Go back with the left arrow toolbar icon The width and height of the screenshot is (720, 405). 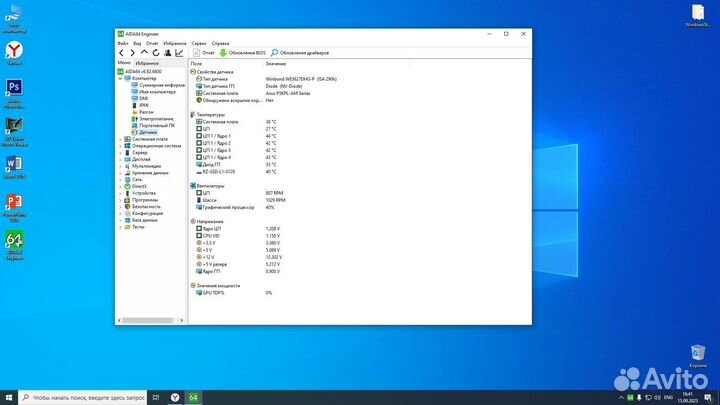(121, 53)
